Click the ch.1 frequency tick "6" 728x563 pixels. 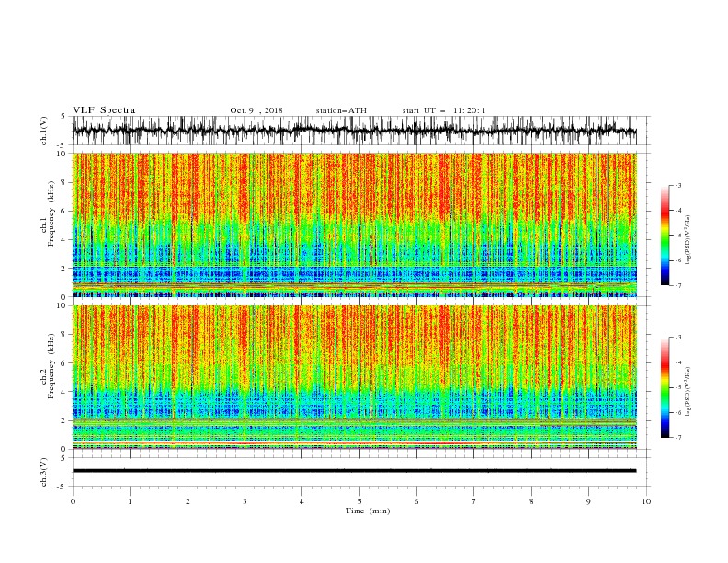click(64, 212)
